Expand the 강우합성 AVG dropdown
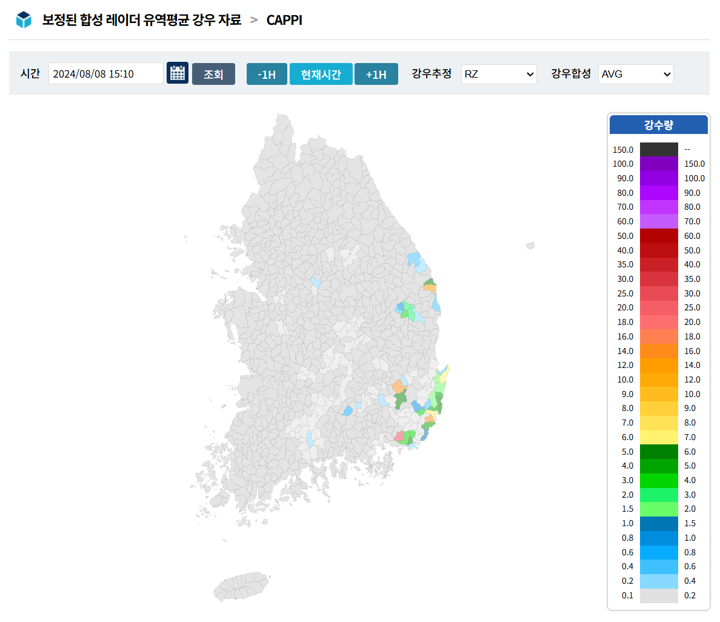Viewport: 720px width, 622px height. pyautogui.click(x=636, y=74)
